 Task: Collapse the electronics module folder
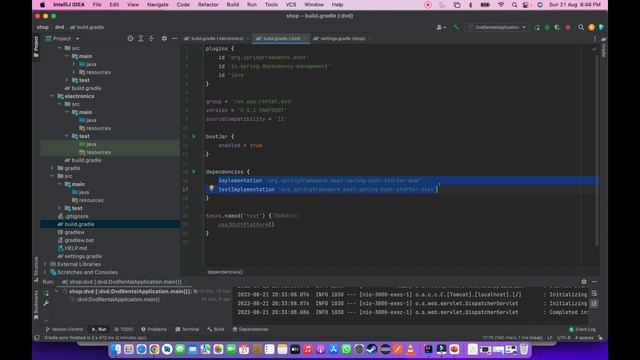pyautogui.click(x=52, y=96)
